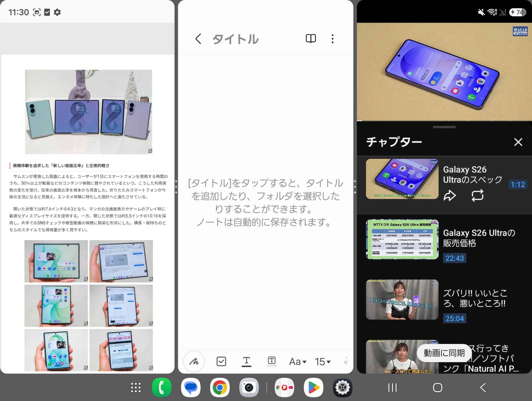
Task: Tap the magnifier on the lineup photo
Action: point(150,151)
